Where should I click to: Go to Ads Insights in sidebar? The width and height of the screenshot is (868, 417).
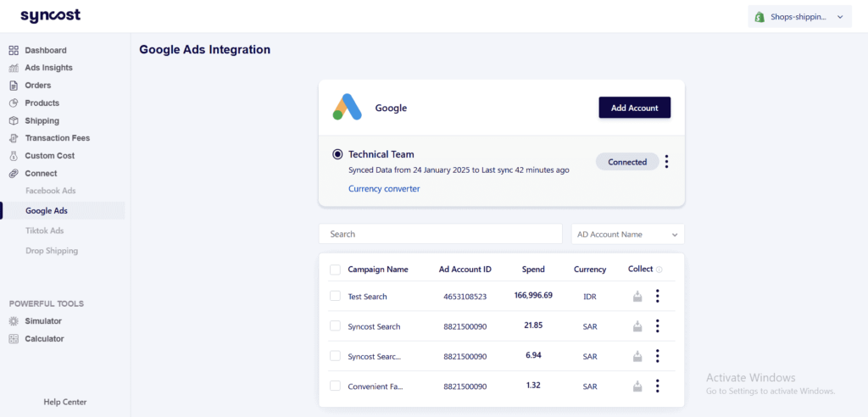(x=48, y=68)
